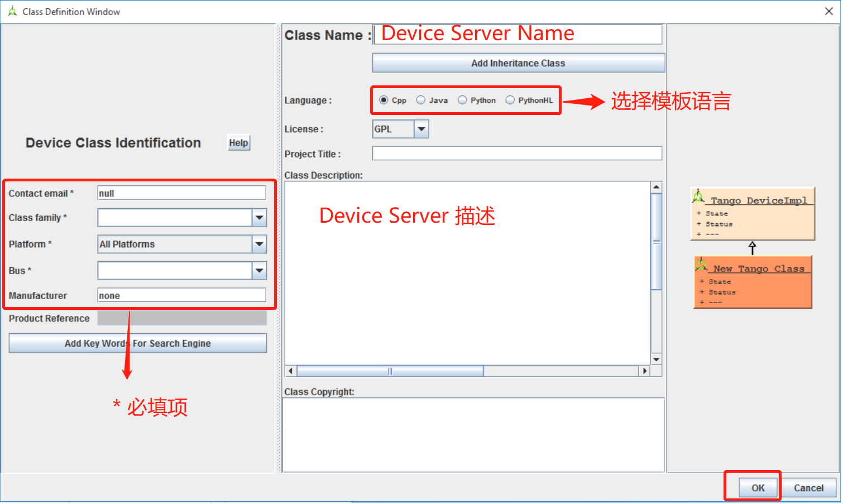Select the New_Tango_Class box in the diagram
This screenshot has height=504, width=843.
click(x=753, y=282)
